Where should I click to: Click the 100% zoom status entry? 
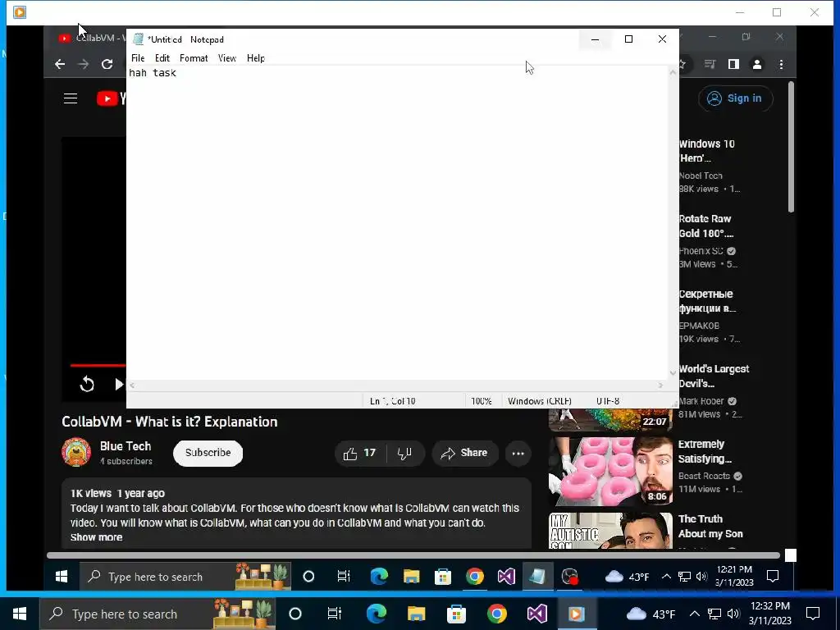(481, 401)
